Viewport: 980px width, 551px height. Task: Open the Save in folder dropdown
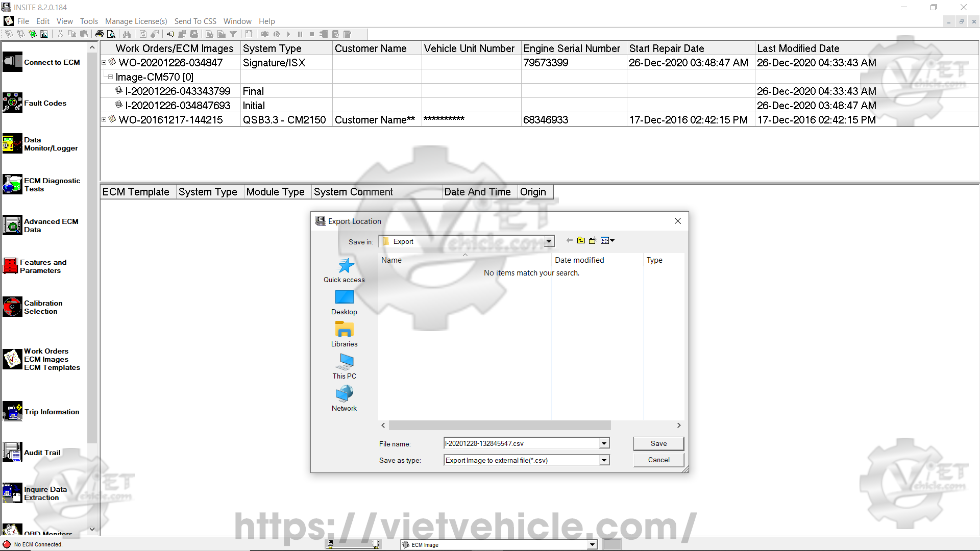(x=549, y=242)
